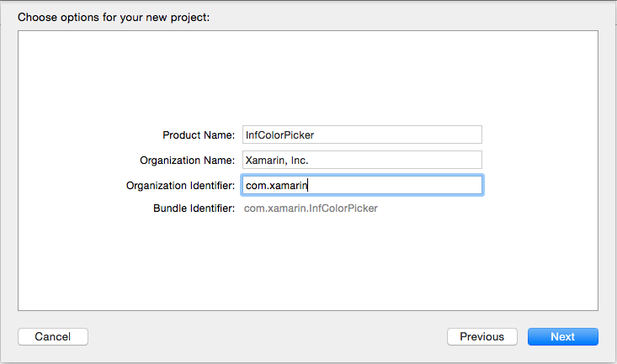Click blank white panel area above the form
The width and height of the screenshot is (617, 364).
(x=308, y=75)
